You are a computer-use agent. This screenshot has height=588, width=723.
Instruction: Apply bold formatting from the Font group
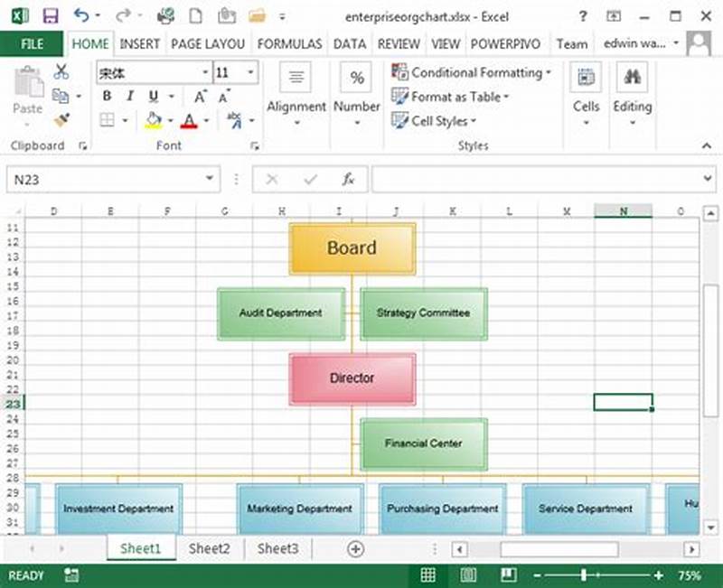[x=107, y=95]
